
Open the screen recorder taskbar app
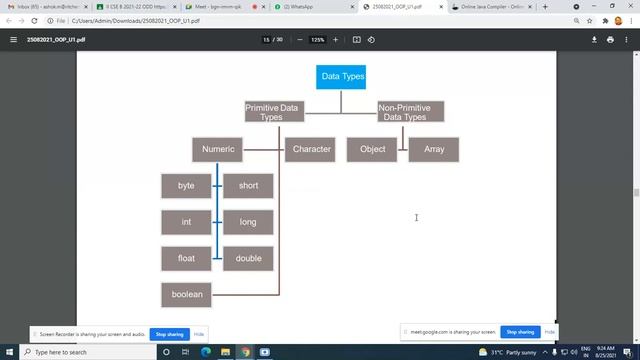[264, 352]
